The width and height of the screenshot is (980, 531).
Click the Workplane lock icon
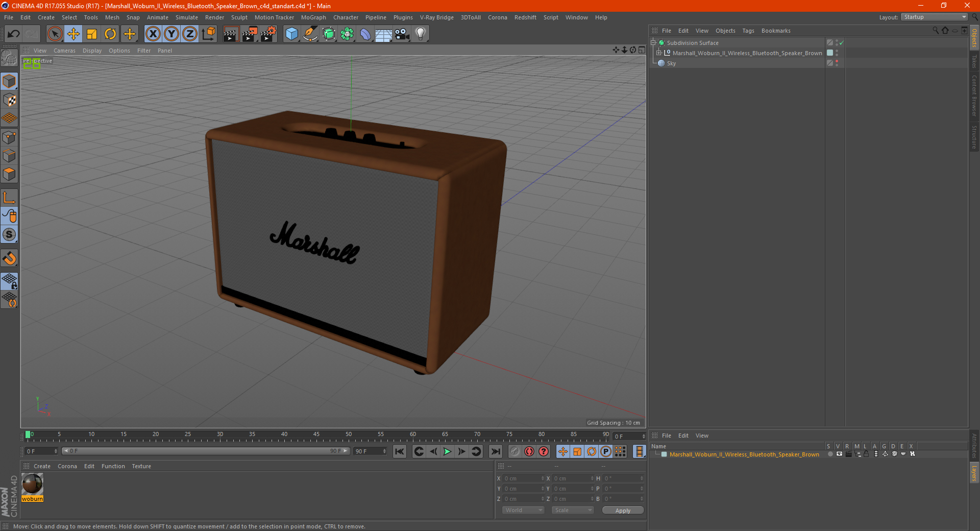pyautogui.click(x=9, y=281)
